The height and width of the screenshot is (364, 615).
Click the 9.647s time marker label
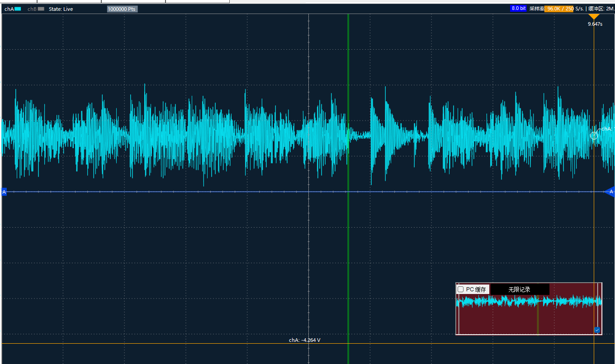[595, 24]
